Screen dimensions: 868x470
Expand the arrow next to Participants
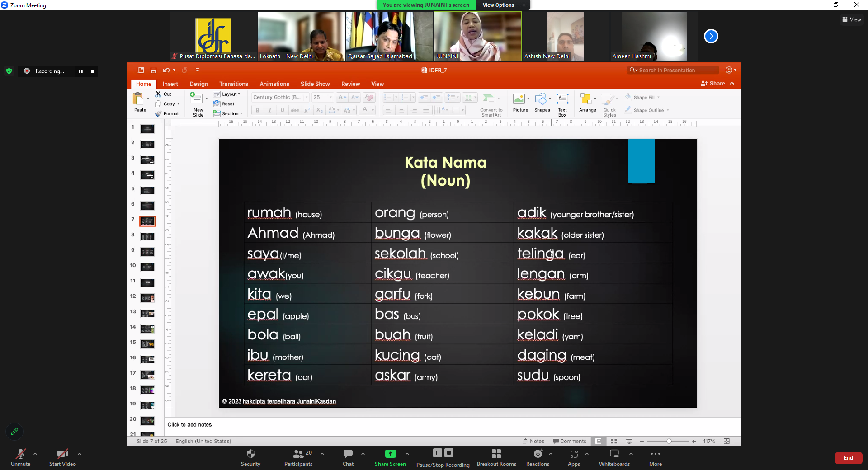pyautogui.click(x=322, y=454)
